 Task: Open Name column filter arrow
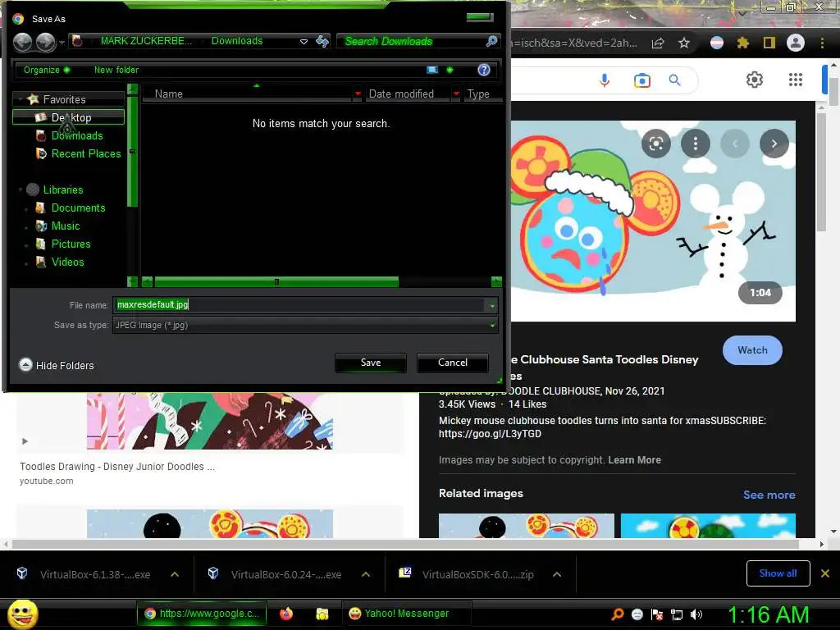point(358,94)
